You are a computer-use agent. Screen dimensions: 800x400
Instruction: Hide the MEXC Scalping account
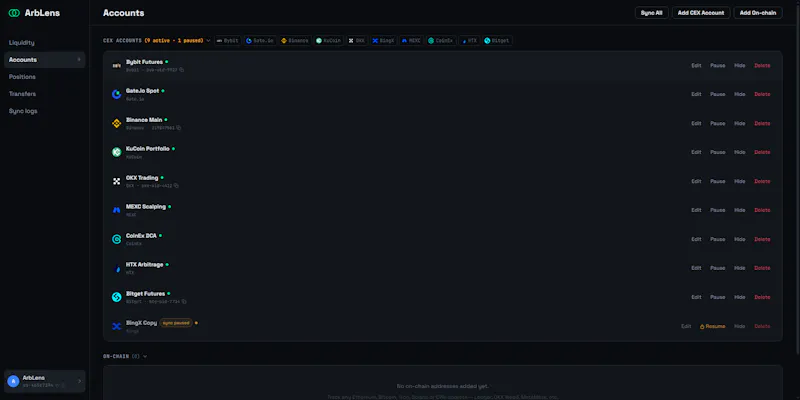[739, 210]
